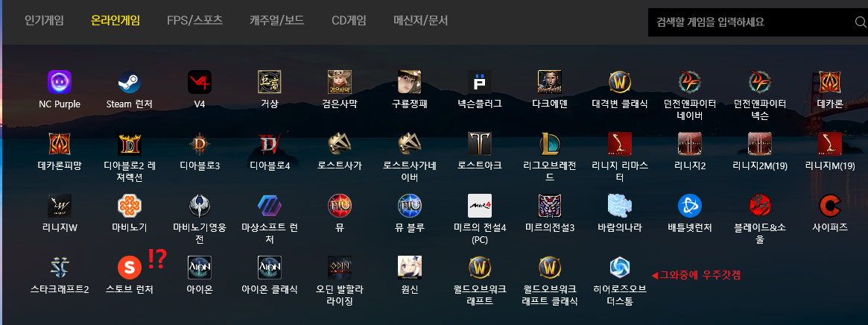The height and width of the screenshot is (325, 868).
Task: Switch to the 인기게임 tab
Action: (44, 21)
